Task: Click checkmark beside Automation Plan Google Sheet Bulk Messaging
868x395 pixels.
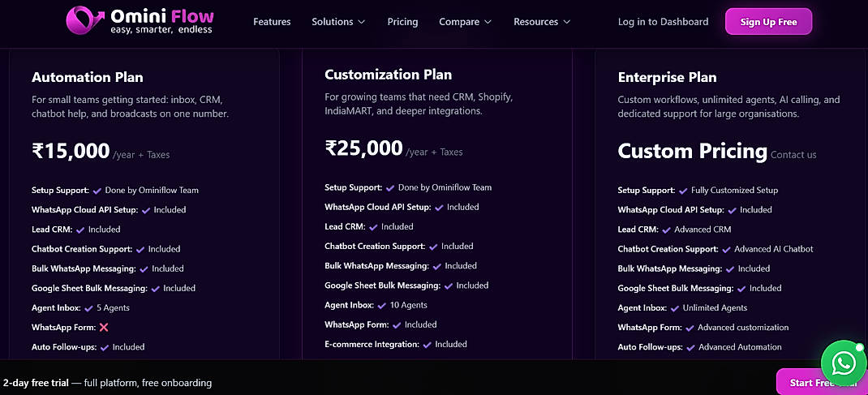Action: (x=156, y=289)
